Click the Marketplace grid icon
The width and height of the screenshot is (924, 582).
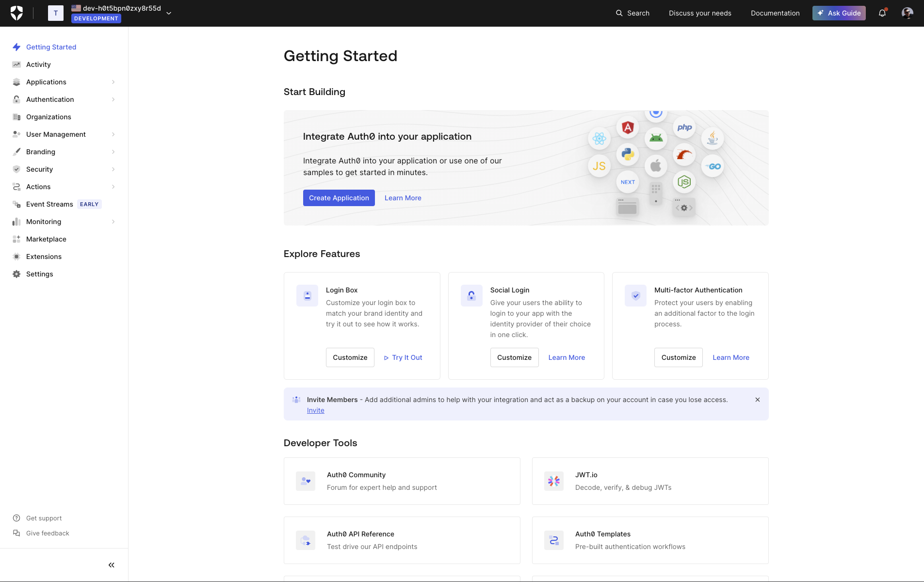pyautogui.click(x=16, y=239)
